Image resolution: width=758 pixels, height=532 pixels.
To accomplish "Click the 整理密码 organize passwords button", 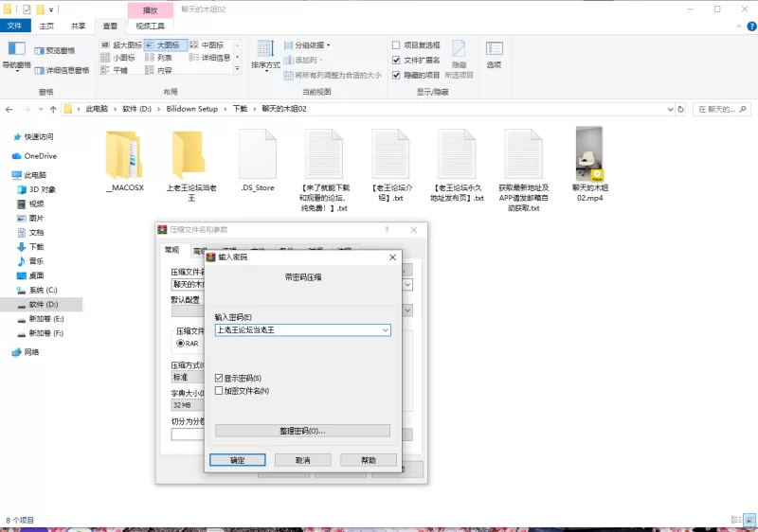I will tap(302, 431).
